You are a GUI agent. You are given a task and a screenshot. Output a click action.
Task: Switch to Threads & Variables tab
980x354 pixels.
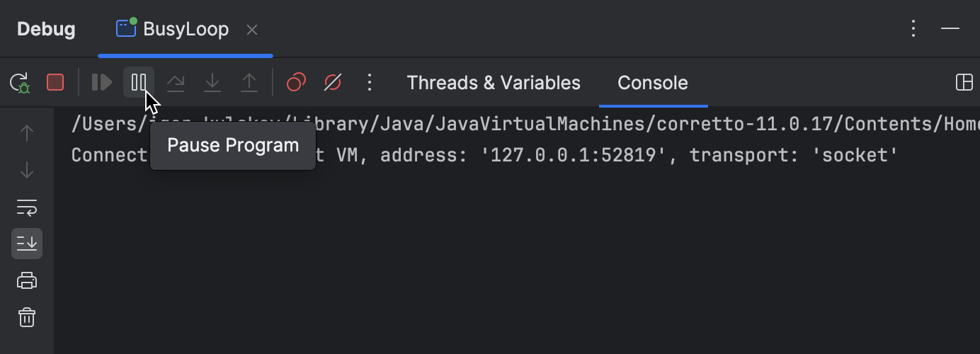(x=494, y=83)
